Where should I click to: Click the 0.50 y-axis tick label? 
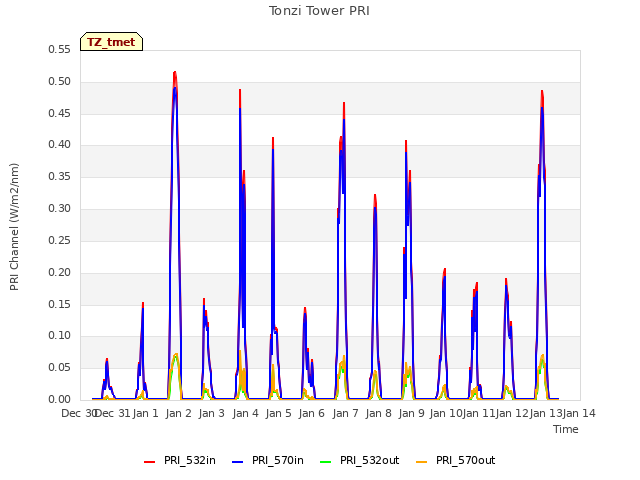click(x=59, y=81)
